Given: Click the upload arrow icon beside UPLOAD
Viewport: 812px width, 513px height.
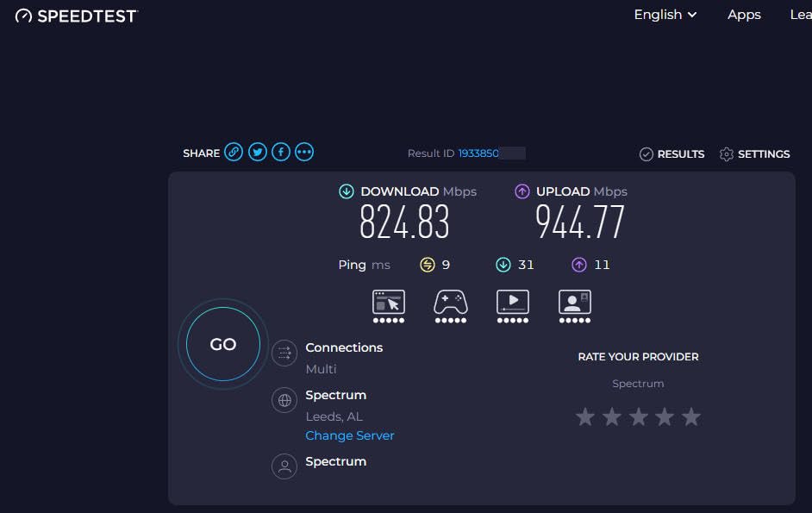Looking at the screenshot, I should click(x=522, y=191).
